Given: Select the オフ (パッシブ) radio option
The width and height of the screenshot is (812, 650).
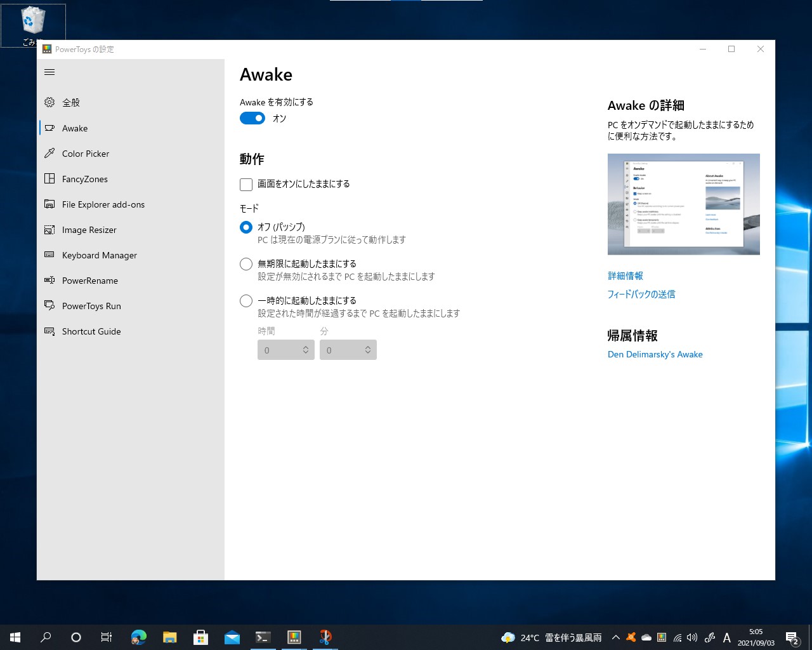Looking at the screenshot, I should 246,227.
